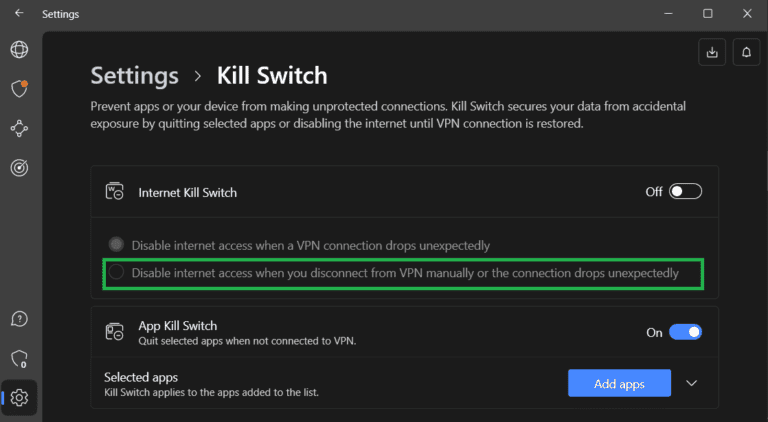Open the Settings gear icon

[x=19, y=397]
